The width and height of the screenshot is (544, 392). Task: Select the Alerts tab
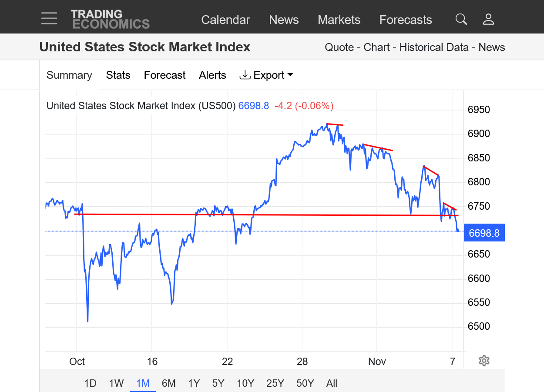212,75
